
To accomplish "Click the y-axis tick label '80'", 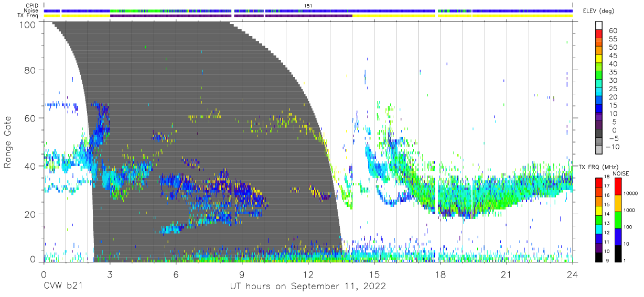I will tap(30, 70).
